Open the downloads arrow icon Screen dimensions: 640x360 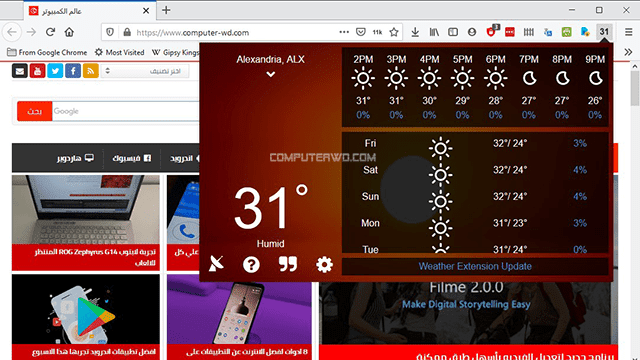pos(415,32)
